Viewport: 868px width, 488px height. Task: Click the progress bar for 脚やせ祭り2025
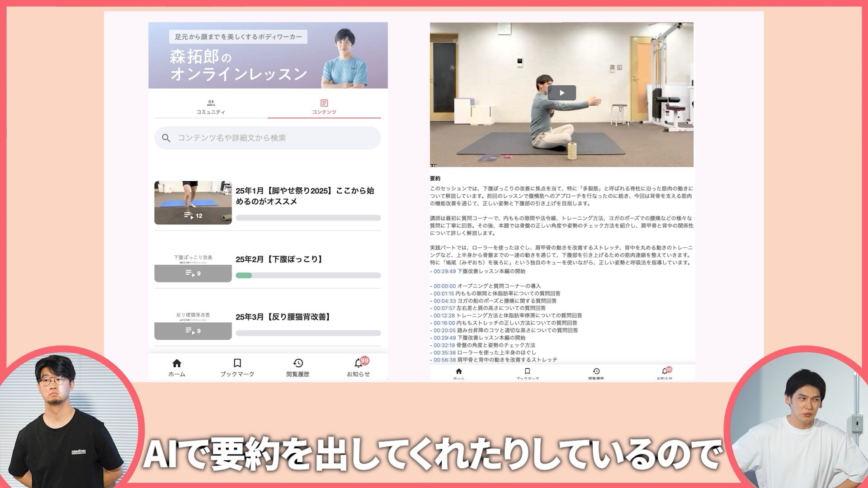[308, 218]
